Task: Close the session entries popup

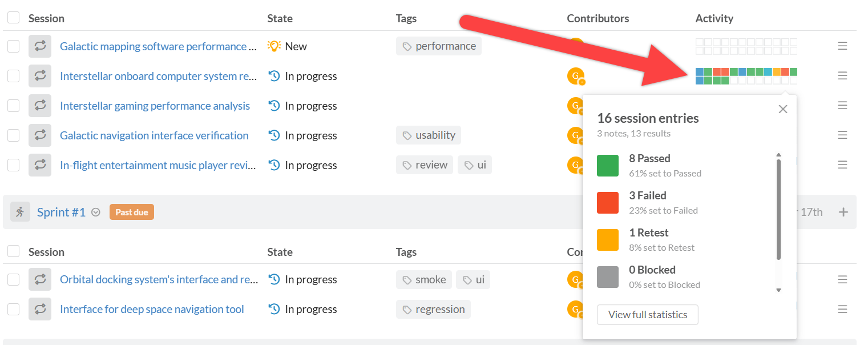Action: [783, 109]
